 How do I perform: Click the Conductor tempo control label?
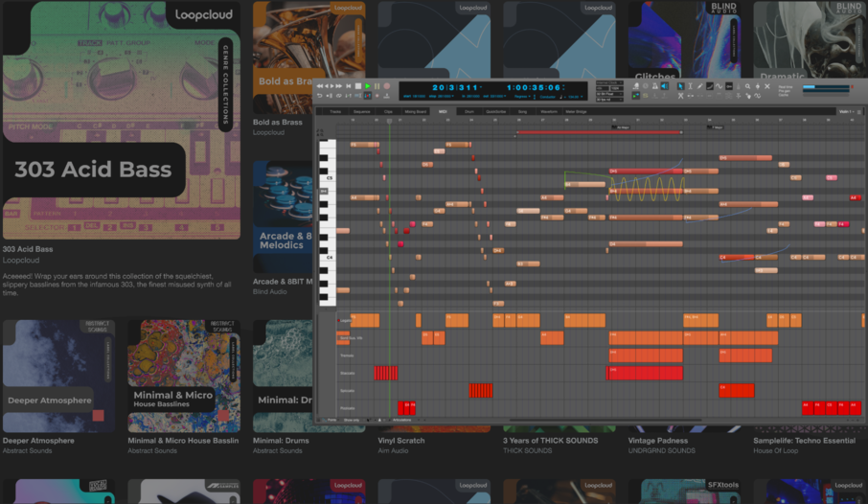point(547,97)
